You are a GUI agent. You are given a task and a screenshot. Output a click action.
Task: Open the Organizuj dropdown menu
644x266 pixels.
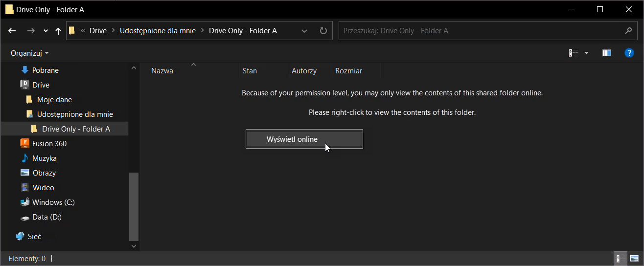(x=30, y=53)
